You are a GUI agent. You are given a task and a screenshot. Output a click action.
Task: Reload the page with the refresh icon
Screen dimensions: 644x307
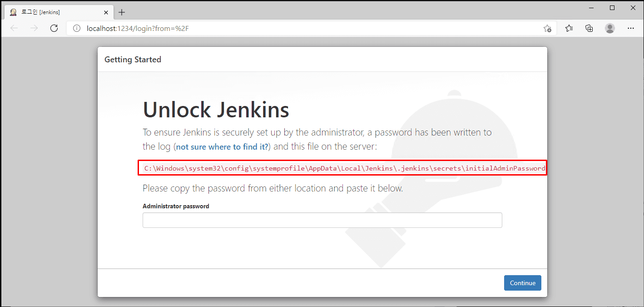coord(54,28)
